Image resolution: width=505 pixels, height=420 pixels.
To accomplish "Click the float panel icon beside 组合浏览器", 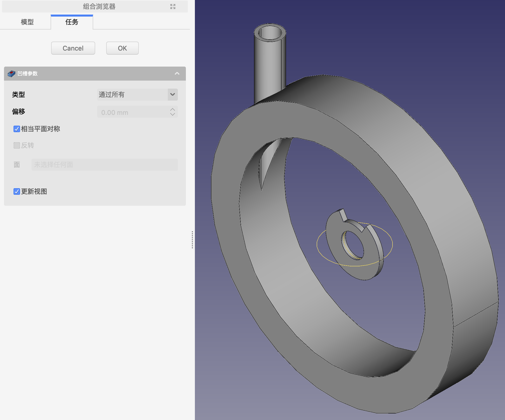I will click(x=173, y=7).
